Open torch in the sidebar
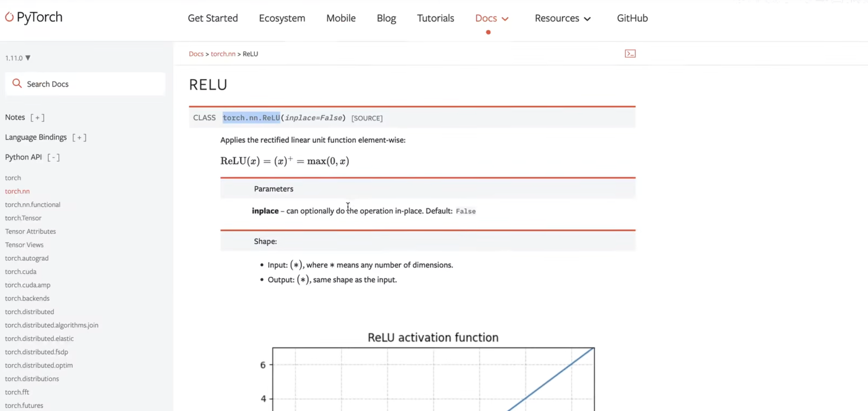This screenshot has height=411, width=868. click(13, 178)
